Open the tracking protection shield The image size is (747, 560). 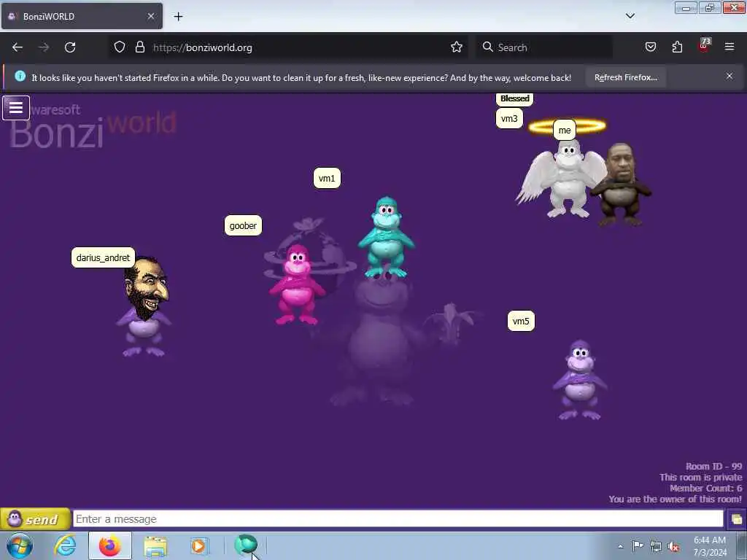pos(120,47)
